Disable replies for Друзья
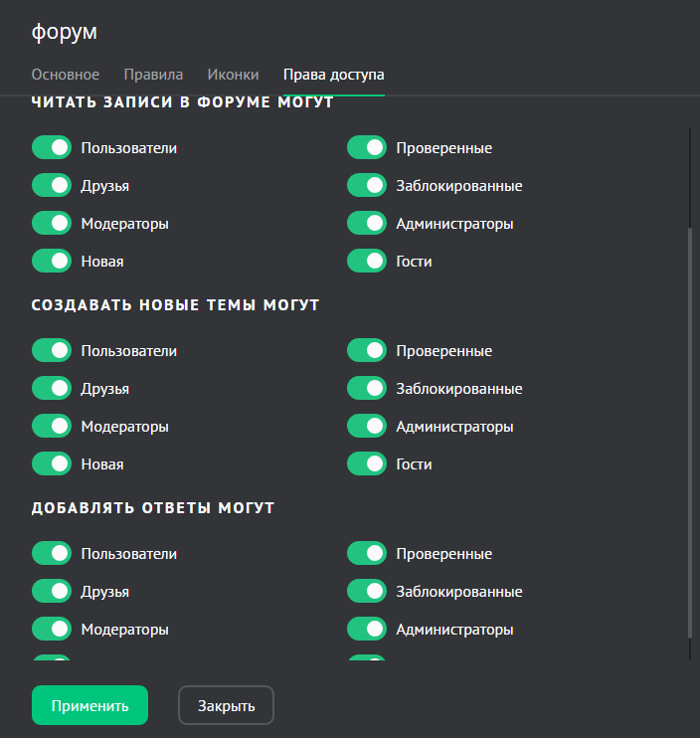Image resolution: width=700 pixels, height=738 pixels. pyautogui.click(x=52, y=592)
